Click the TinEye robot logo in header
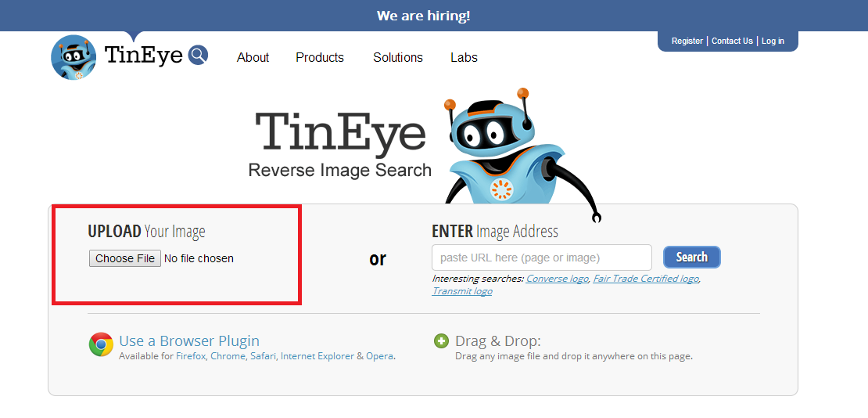 coord(74,58)
